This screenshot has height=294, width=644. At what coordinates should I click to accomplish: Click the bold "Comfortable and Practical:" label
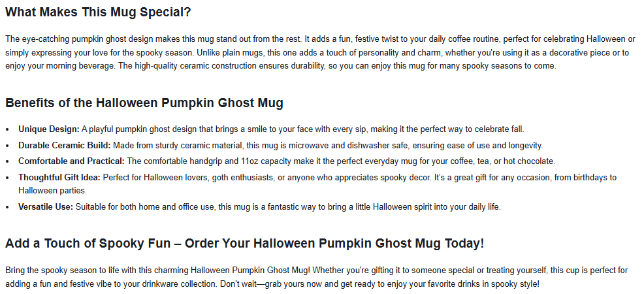pyautogui.click(x=72, y=161)
